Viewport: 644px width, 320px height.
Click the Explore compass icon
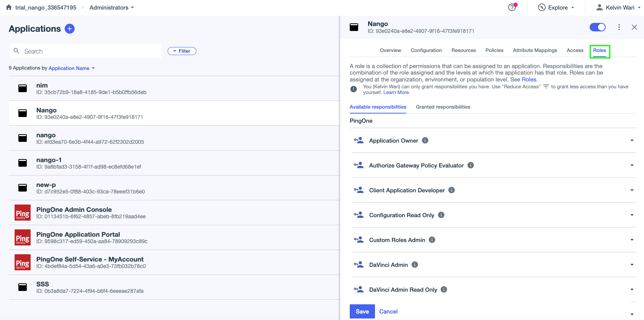pos(542,7)
